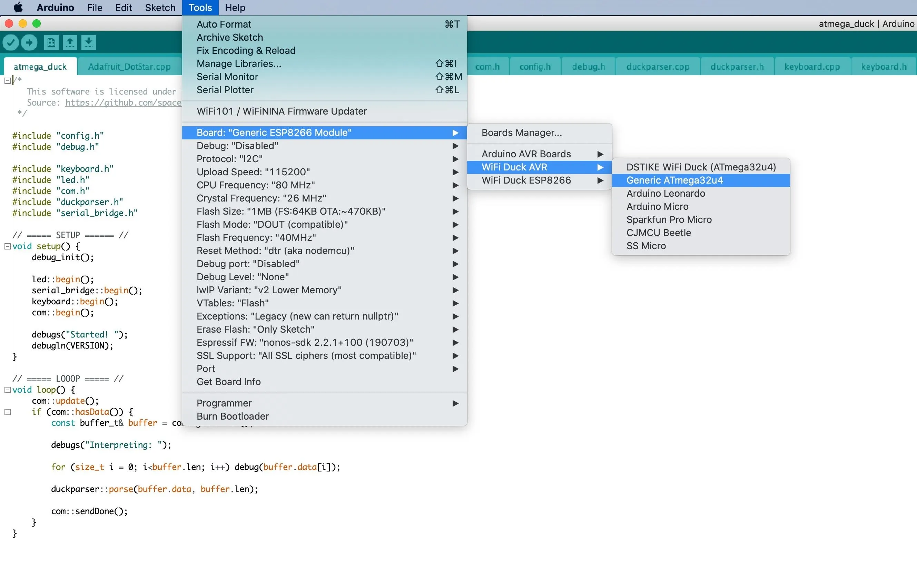Image resolution: width=917 pixels, height=588 pixels.
Task: Expand Crystal Frequency: "26 MHz" submenu
Action: tap(325, 198)
